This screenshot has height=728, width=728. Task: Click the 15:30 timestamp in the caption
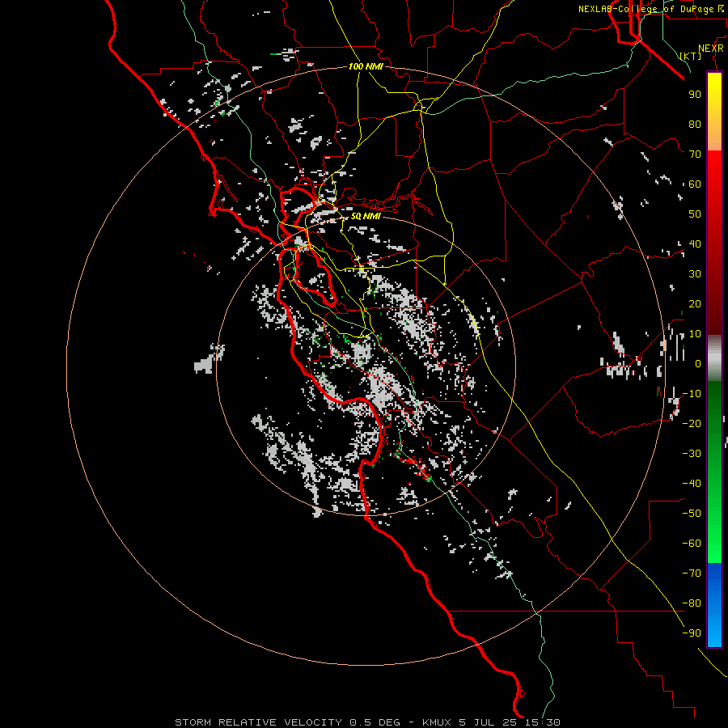point(542,722)
